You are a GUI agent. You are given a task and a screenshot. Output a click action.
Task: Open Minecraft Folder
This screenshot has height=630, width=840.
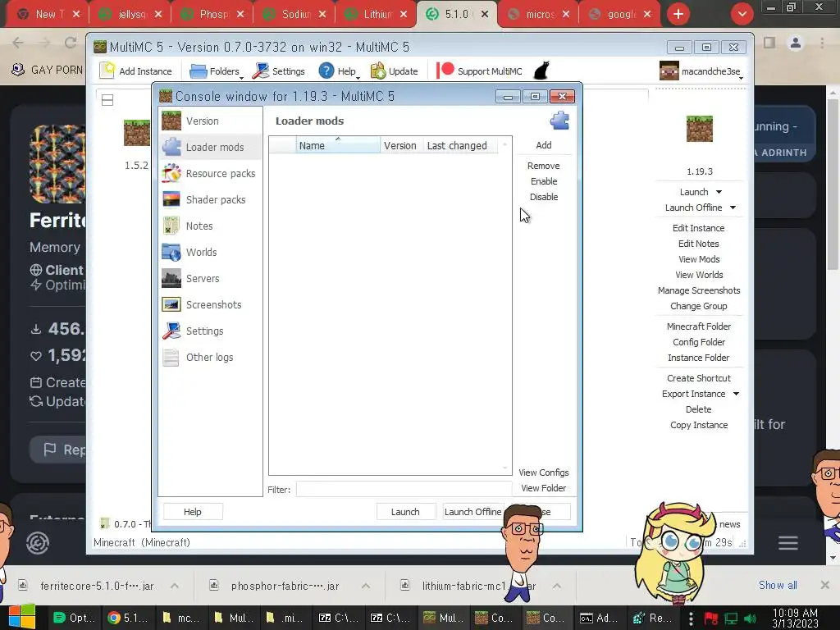click(699, 326)
